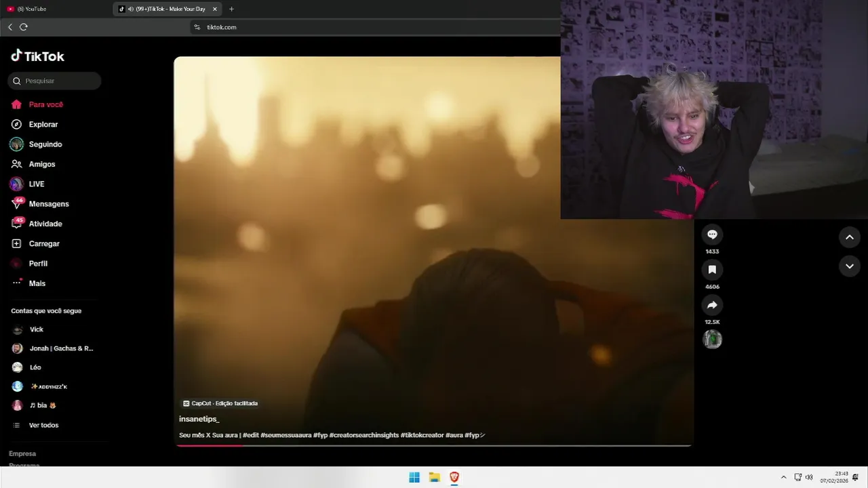Open the Windows Start menu
This screenshot has width=868, height=488.
(414, 477)
